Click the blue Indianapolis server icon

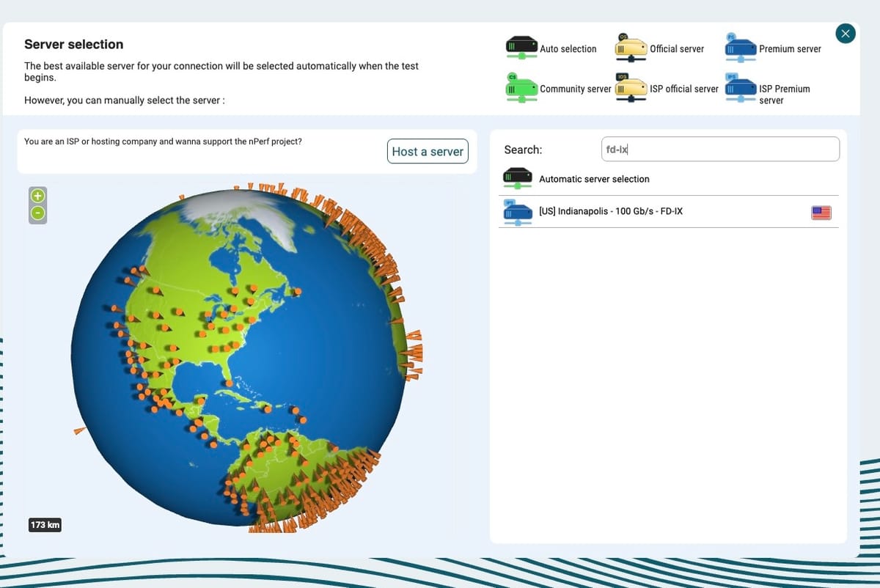518,212
